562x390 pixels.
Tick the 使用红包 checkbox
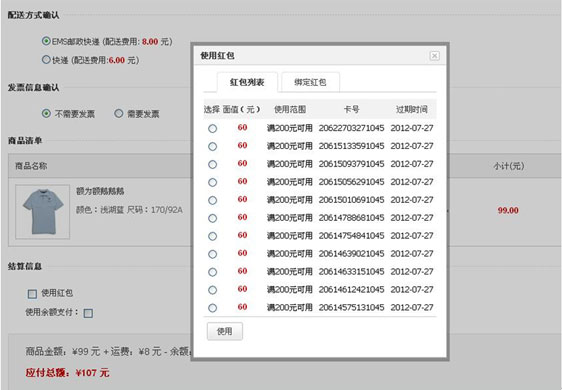(x=32, y=294)
